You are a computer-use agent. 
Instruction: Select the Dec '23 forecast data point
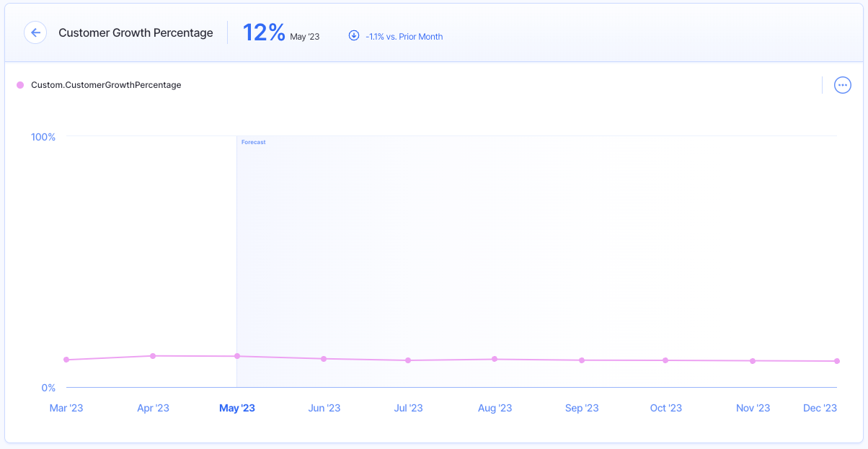pyautogui.click(x=837, y=360)
